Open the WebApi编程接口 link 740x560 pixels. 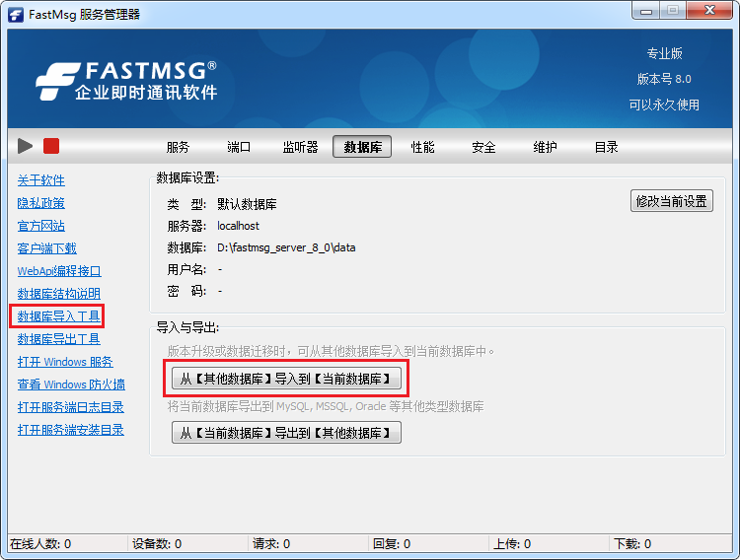pyautogui.click(x=59, y=271)
